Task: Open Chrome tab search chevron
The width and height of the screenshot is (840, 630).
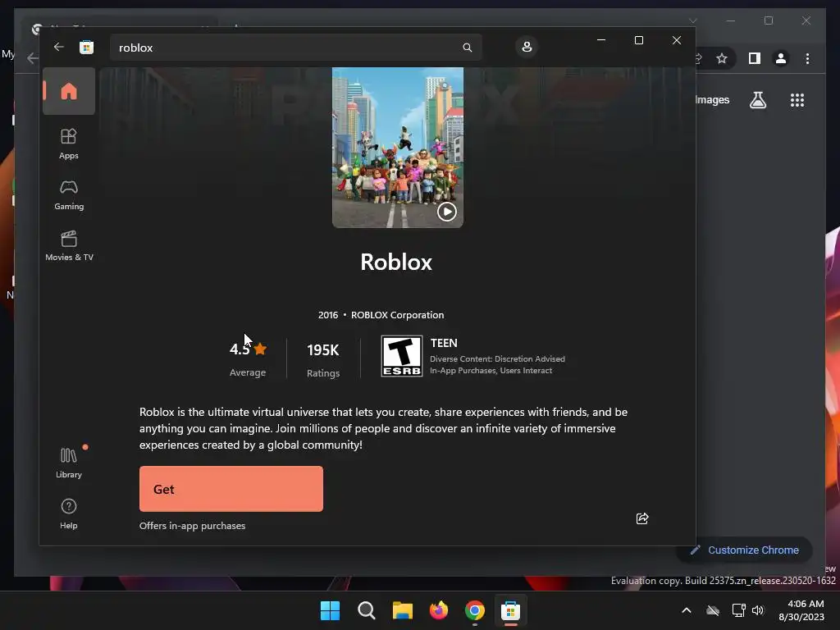Action: tap(692, 21)
